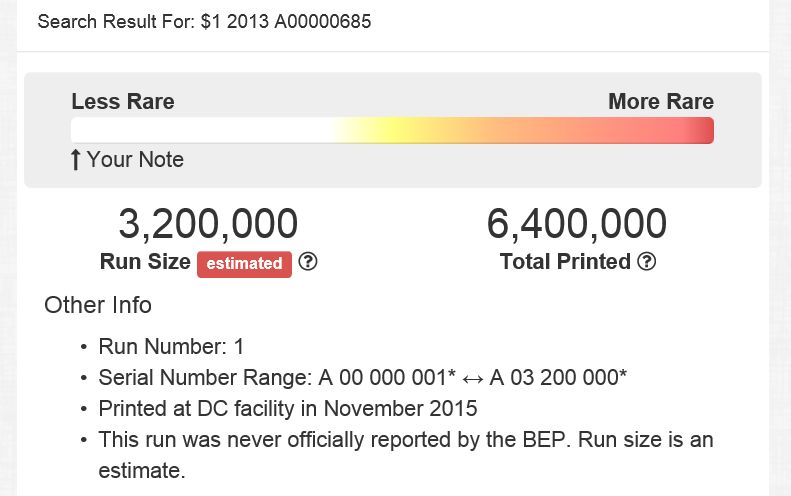Viewport: 791px width, 496px height.
Task: Click the 'never officially reported by the BEP' note
Action: pos(405,440)
